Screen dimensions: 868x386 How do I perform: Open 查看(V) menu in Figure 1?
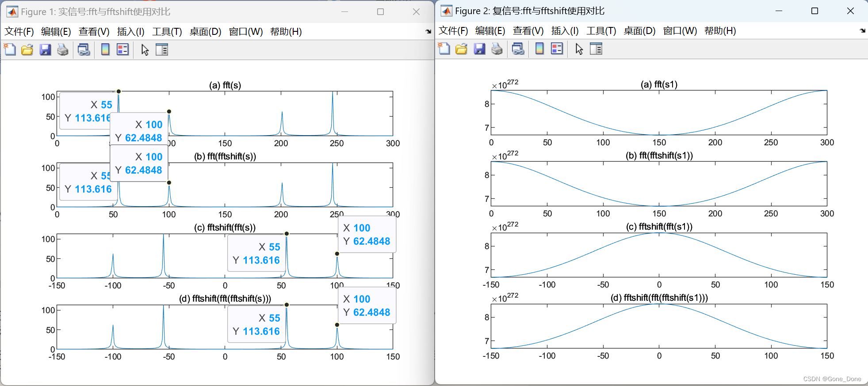coord(94,32)
